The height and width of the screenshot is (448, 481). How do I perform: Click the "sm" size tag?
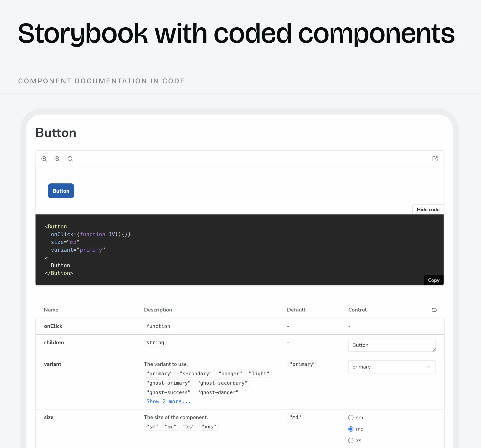(152, 427)
